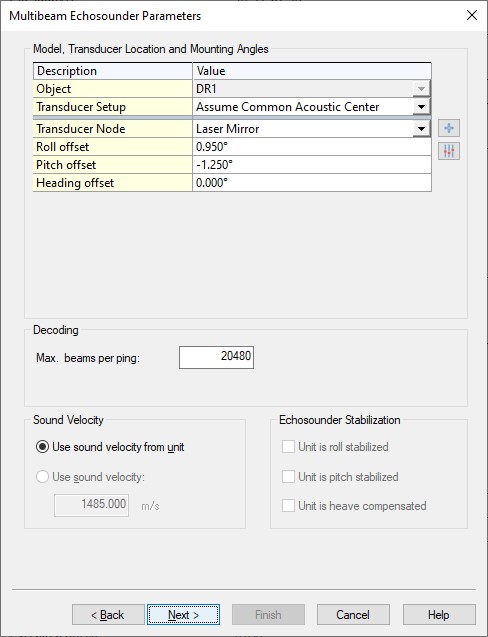488x637 pixels.
Task: Select the Heading offset value field
Action: tap(312, 182)
